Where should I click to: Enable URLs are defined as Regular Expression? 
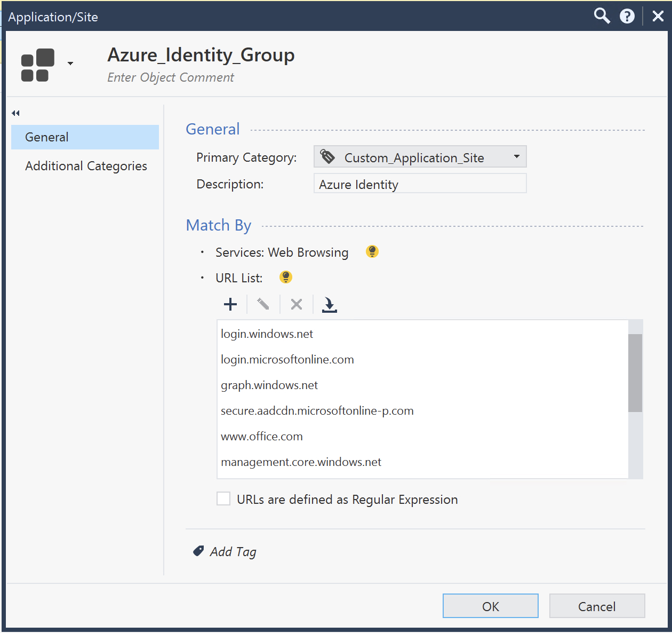223,499
